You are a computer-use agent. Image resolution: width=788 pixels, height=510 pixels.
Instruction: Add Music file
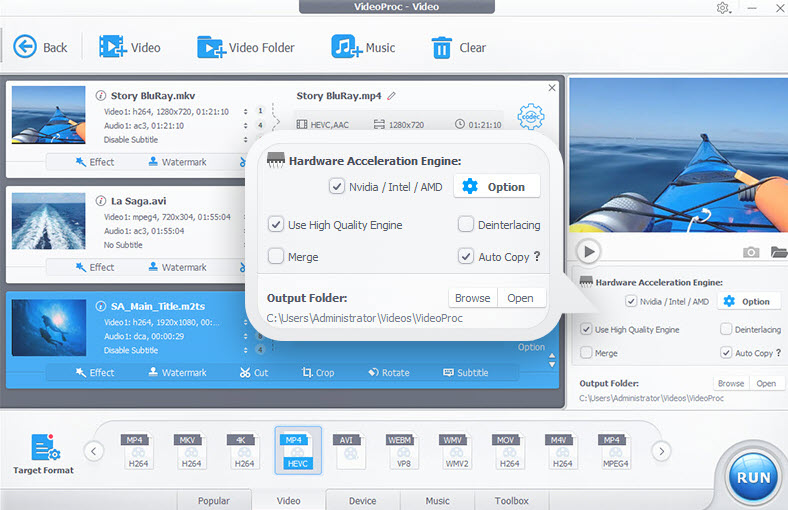(363, 47)
